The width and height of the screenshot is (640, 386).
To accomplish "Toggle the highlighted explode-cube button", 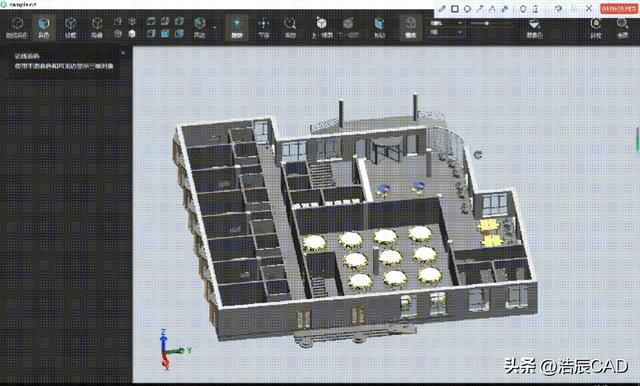I will (410, 27).
